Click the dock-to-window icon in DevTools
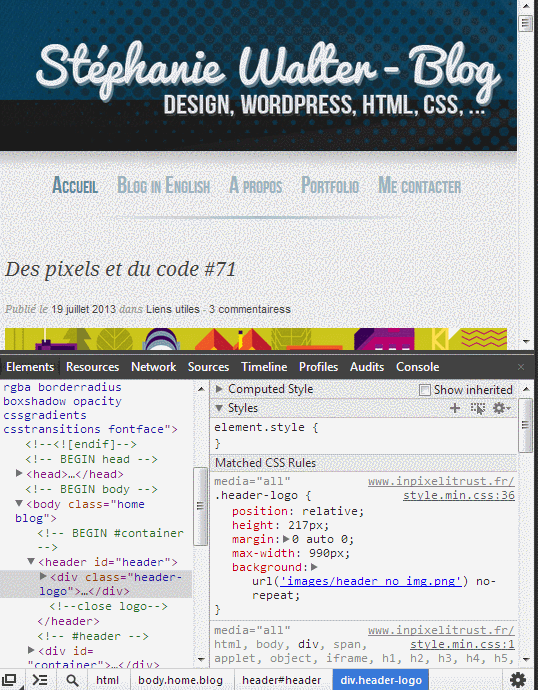This screenshot has height=690, width=538. coord(10,680)
